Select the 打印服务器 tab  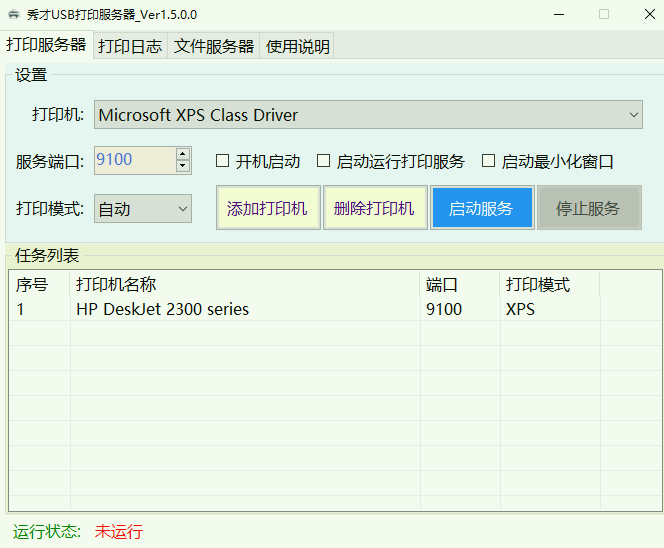pos(46,45)
